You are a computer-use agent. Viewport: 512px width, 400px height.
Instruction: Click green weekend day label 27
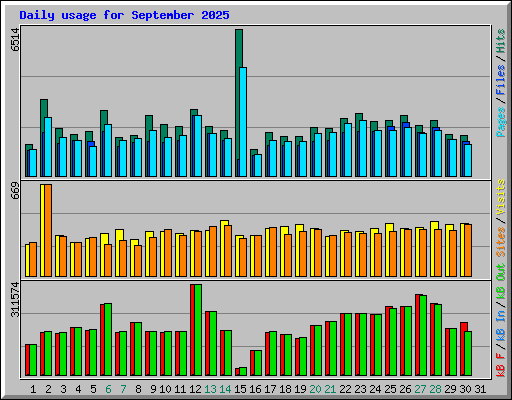coord(420,389)
